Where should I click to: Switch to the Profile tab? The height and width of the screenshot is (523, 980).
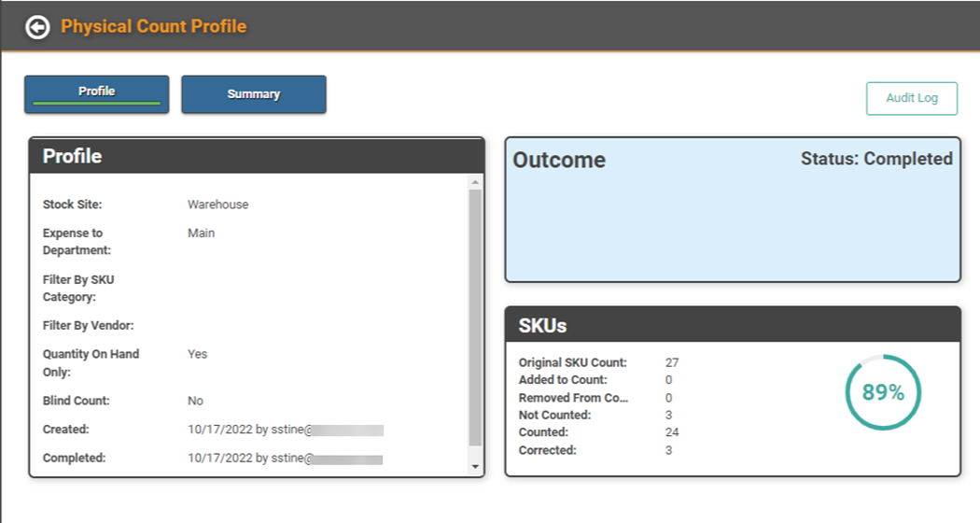coord(97,94)
